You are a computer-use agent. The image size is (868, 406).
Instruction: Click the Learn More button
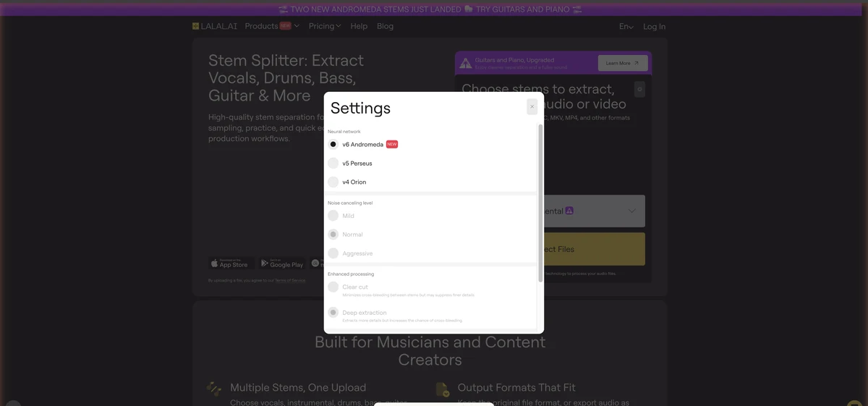623,63
